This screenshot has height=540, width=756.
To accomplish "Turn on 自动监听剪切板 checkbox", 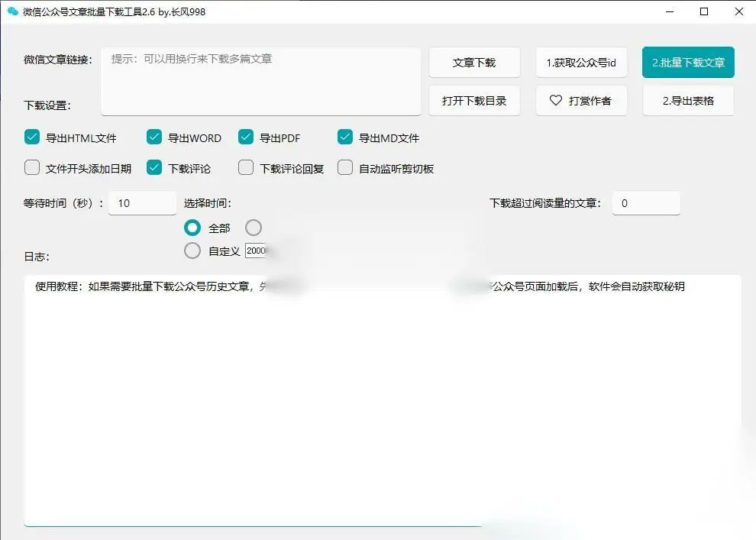I will [345, 168].
